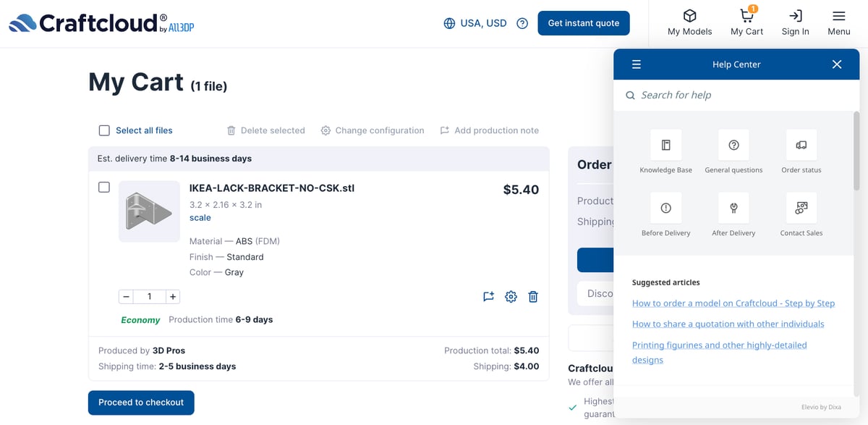Select the Contact Sales help icon
The image size is (868, 425).
click(x=801, y=209)
